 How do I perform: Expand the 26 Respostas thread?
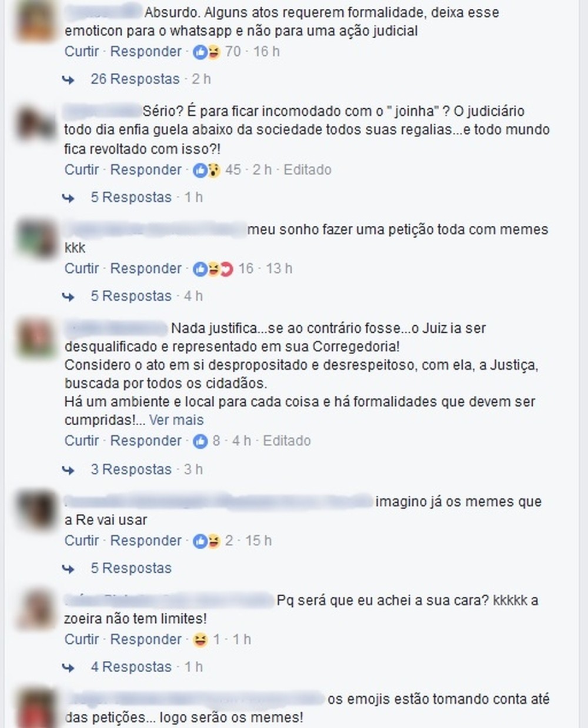pyautogui.click(x=135, y=79)
